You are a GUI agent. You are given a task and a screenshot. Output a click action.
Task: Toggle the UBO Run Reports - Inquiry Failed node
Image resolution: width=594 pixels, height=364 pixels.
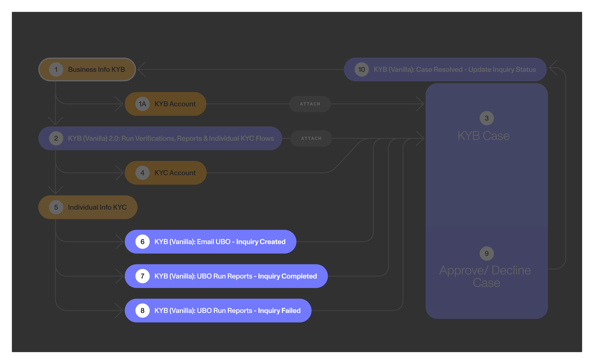point(218,311)
